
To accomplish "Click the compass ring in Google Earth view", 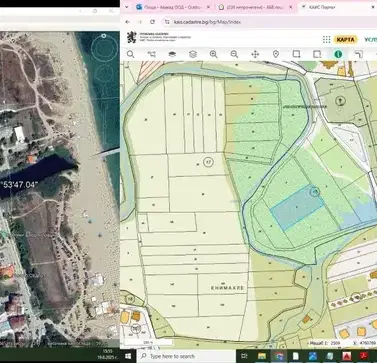I will [x=104, y=48].
